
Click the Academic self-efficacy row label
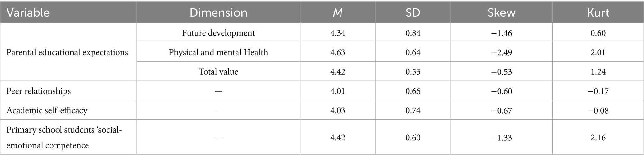click(x=47, y=110)
